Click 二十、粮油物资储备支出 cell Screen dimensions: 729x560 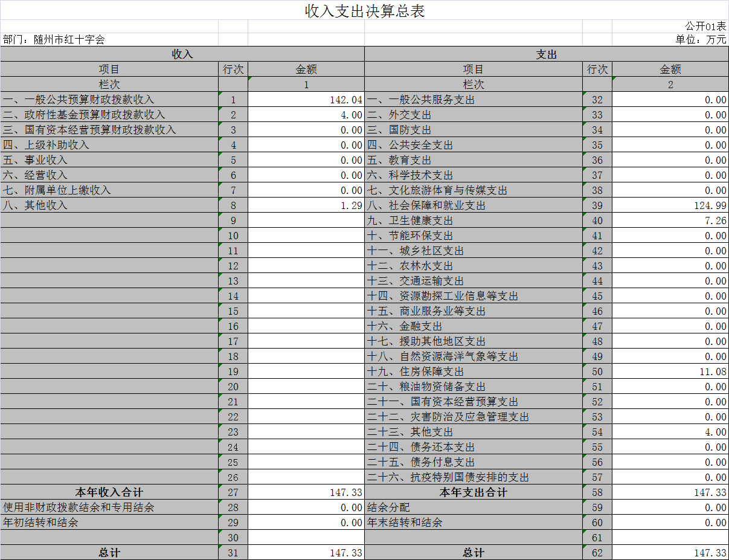pos(474,387)
